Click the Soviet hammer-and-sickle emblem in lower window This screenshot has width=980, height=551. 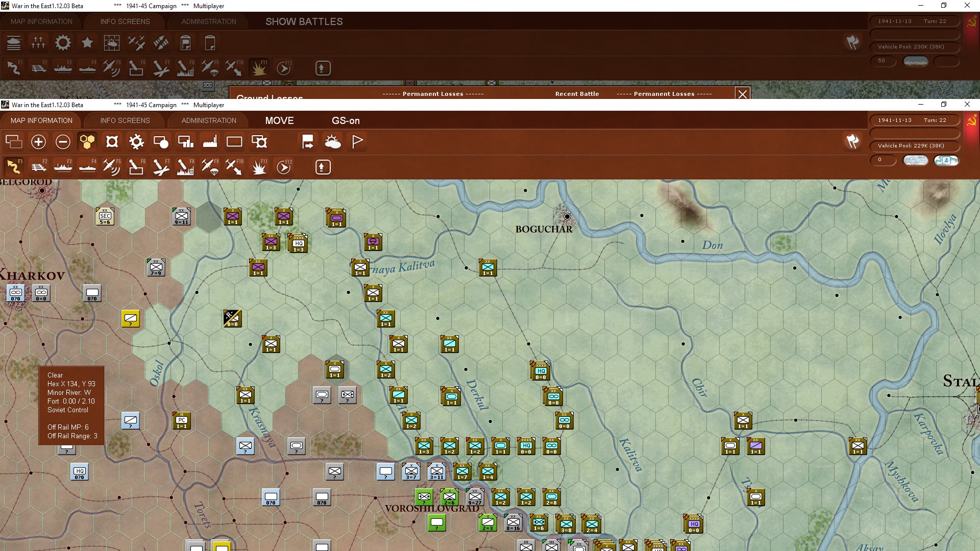(x=972, y=121)
